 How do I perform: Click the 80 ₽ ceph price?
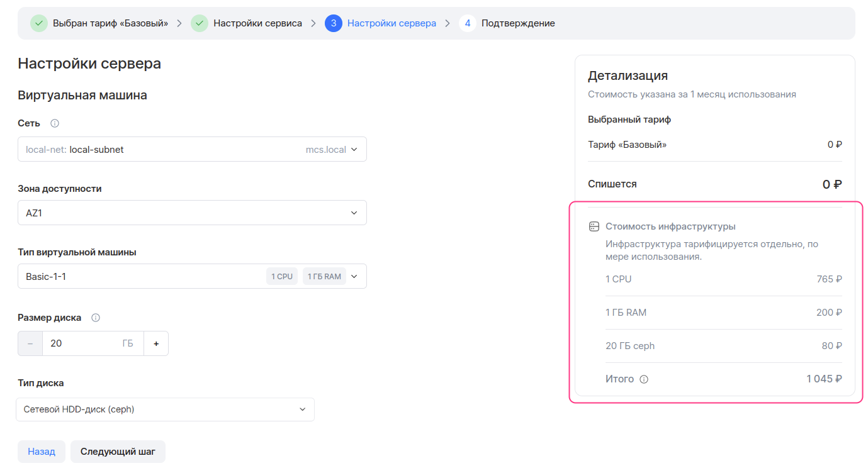click(831, 346)
